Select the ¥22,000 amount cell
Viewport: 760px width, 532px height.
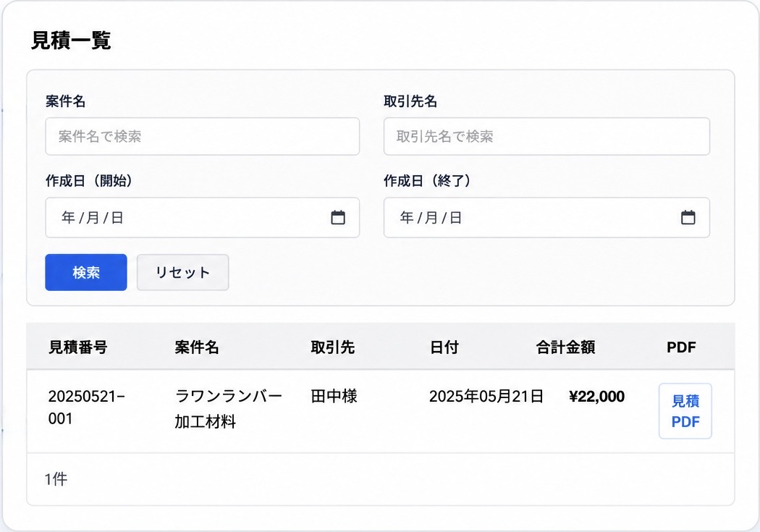tap(597, 397)
